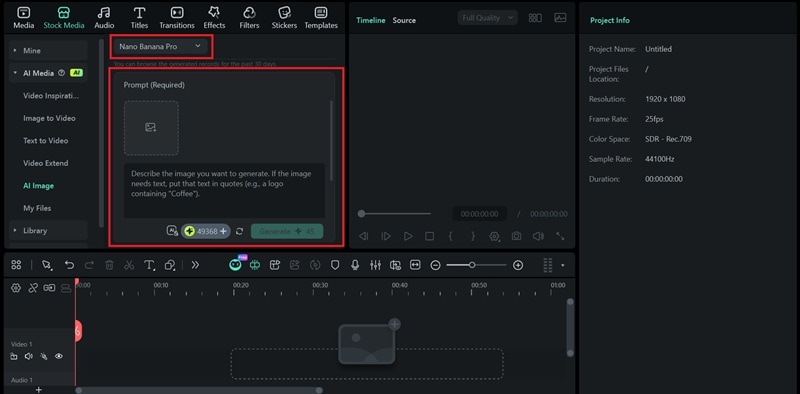Open the Stickers tab
800x394 pixels.
click(x=285, y=18)
